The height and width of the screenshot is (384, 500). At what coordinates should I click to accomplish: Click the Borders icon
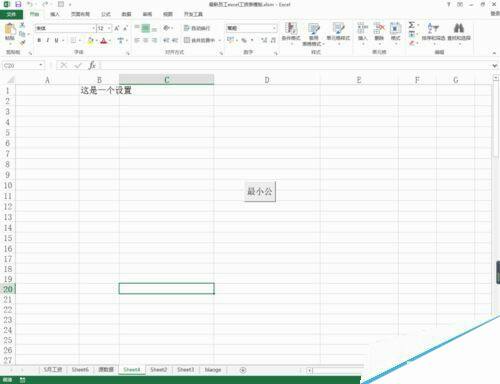click(x=73, y=40)
